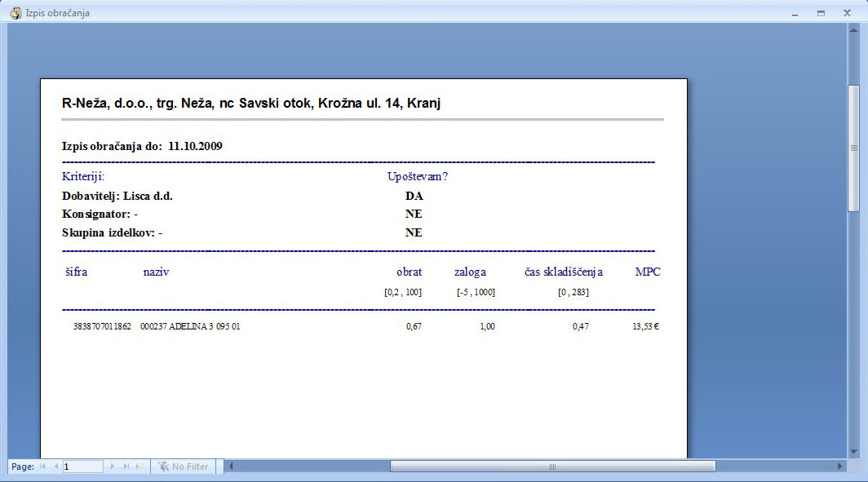Click the horizontal scrollbar right arrow
This screenshot has width=868, height=482.
click(x=840, y=467)
